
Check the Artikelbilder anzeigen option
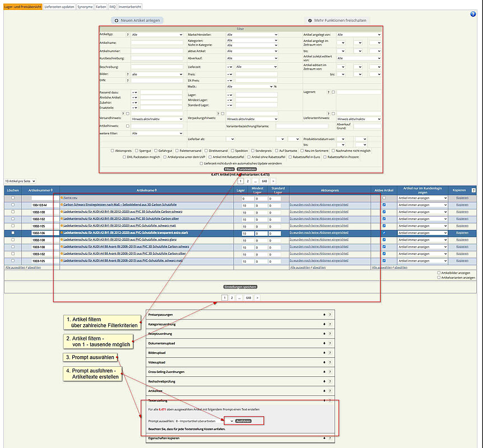(439, 273)
